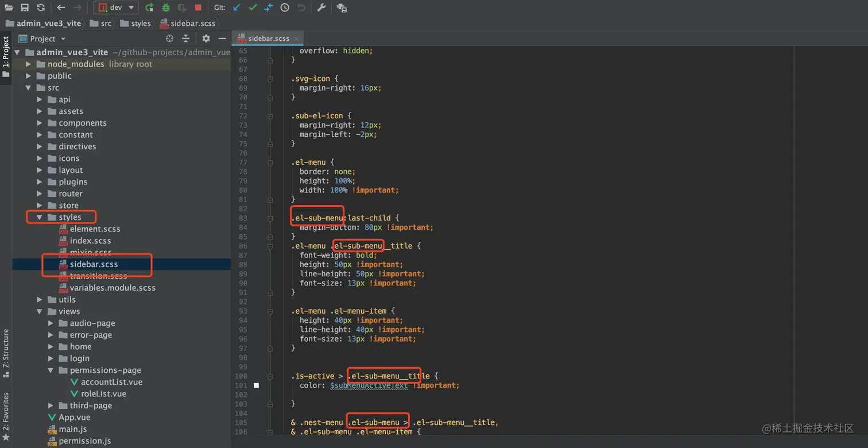Collapse the styles folder arrow

[x=40, y=217]
